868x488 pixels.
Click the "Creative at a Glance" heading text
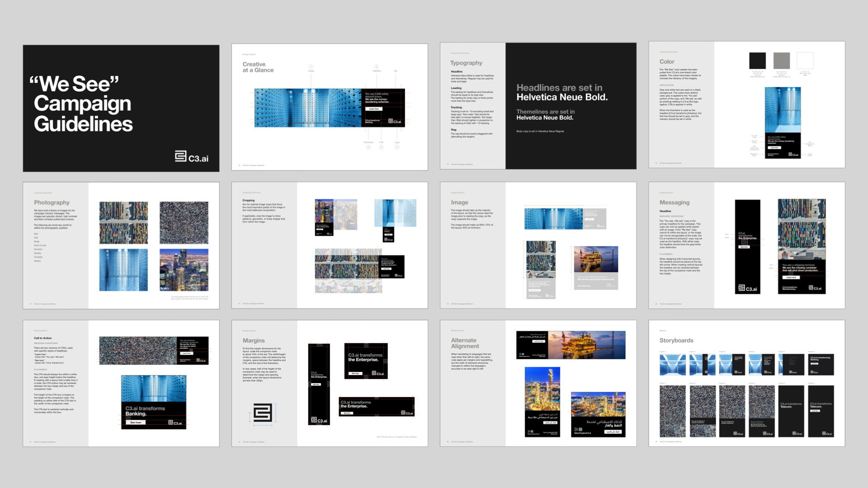coord(258,67)
